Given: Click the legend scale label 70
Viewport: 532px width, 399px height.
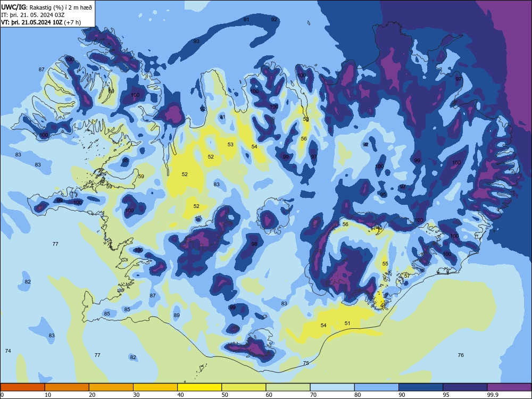Looking at the screenshot, I should (x=313, y=395).
